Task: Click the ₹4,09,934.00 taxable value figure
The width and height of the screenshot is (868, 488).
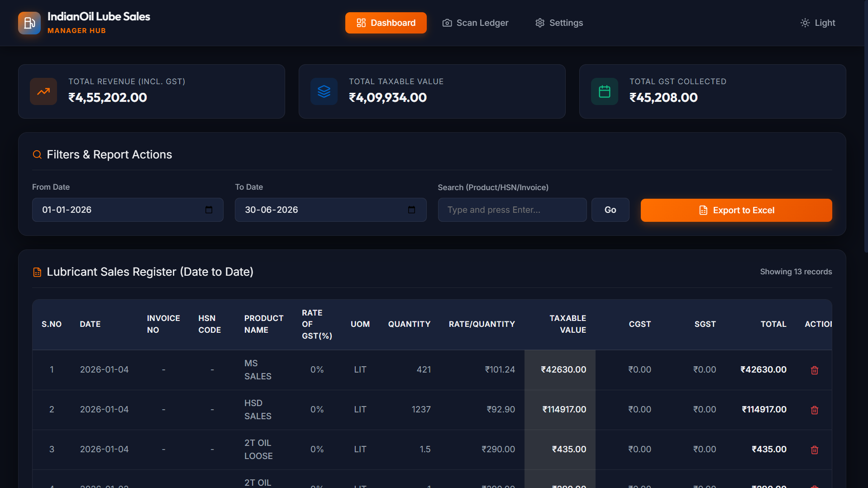Action: pyautogui.click(x=388, y=97)
